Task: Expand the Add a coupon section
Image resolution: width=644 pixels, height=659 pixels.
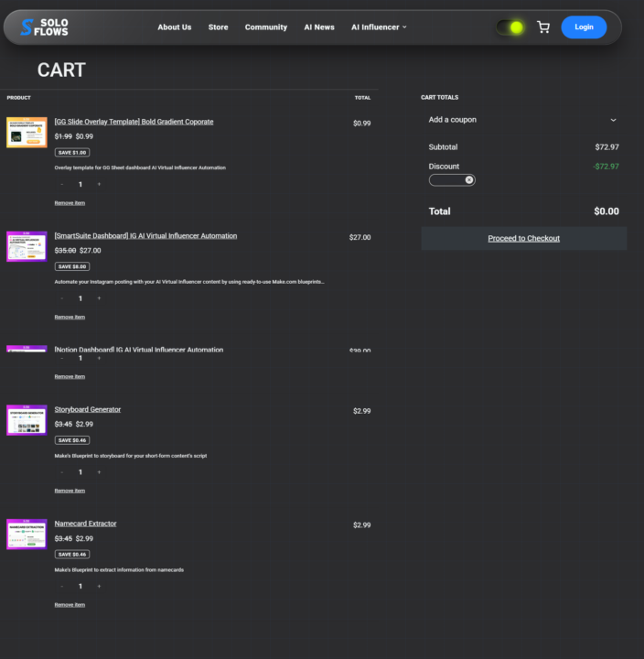Action: coord(523,120)
